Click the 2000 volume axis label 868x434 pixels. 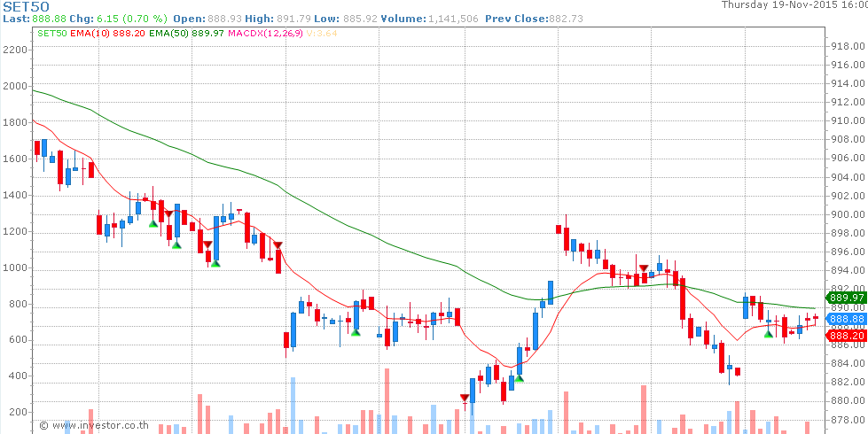[13, 86]
